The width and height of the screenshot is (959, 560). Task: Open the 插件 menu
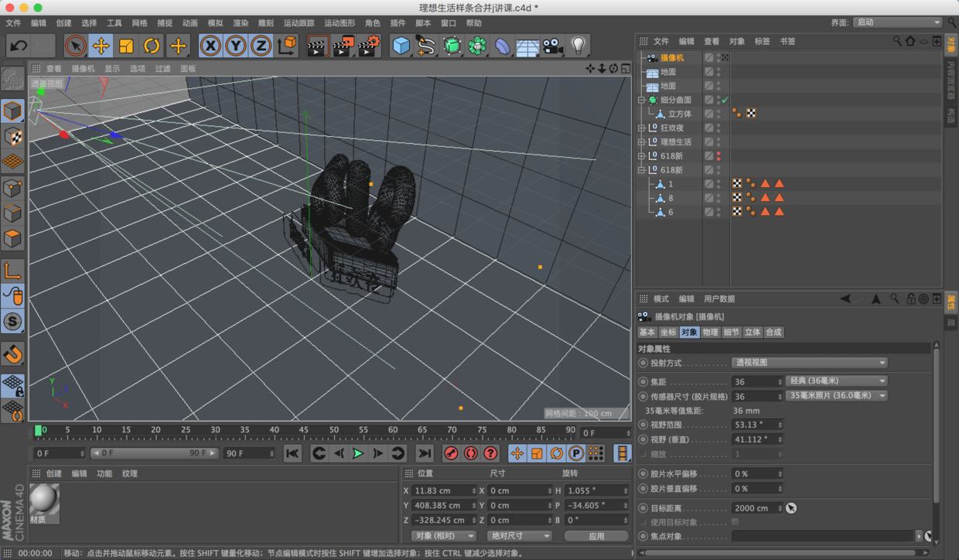(398, 23)
